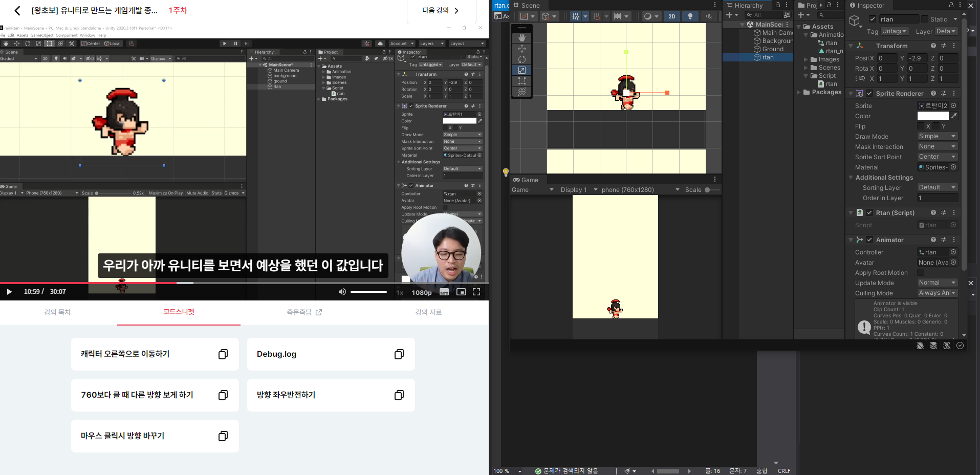The height and width of the screenshot is (475, 980).
Task: Toggle scene audio mute button
Action: (709, 16)
